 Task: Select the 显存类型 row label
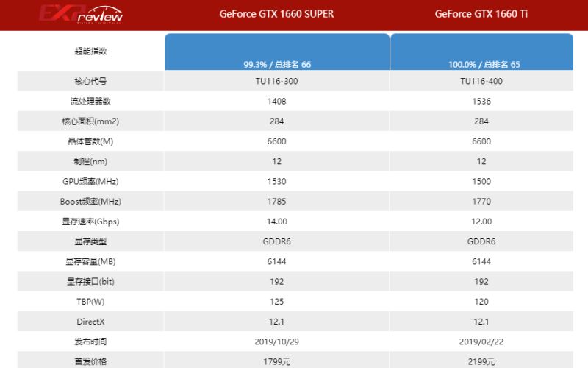(91, 241)
